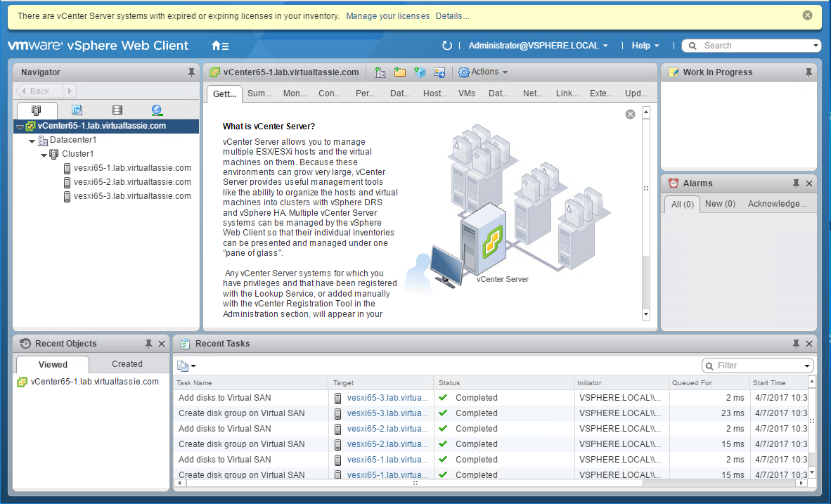Switch Recent Objects to Created tab
Image resolution: width=831 pixels, height=504 pixels.
coord(127,364)
